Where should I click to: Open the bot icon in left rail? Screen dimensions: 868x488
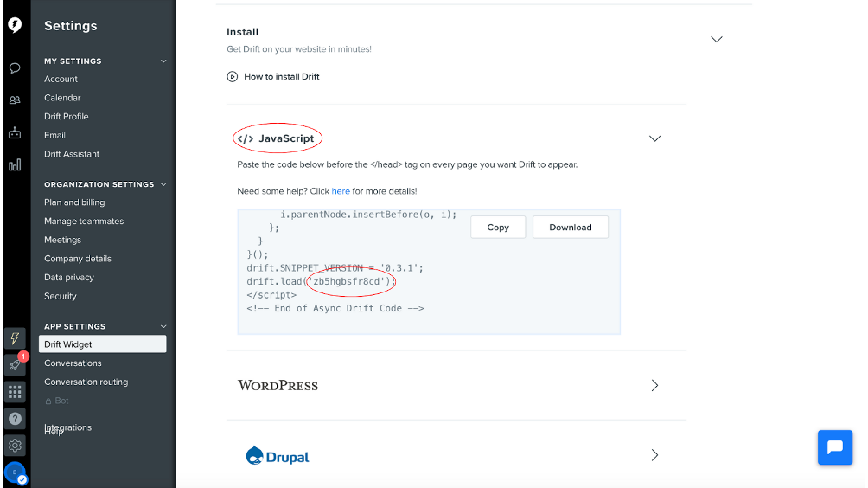[15, 133]
